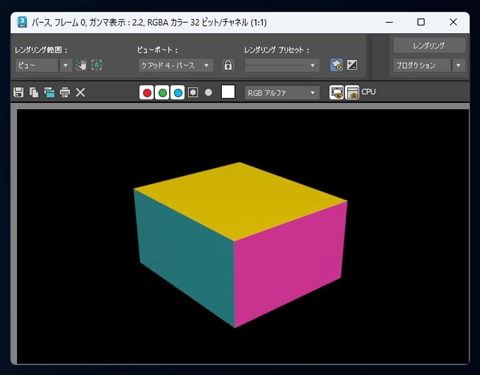Click the edit region hand icon
Viewport: 480px width, 375px height.
pos(81,65)
